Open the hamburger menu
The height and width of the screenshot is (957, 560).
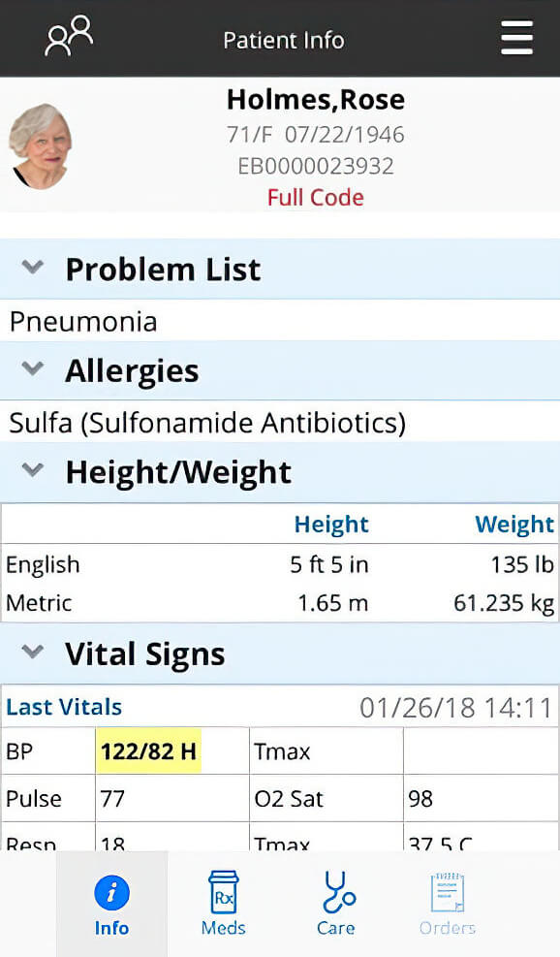516,38
